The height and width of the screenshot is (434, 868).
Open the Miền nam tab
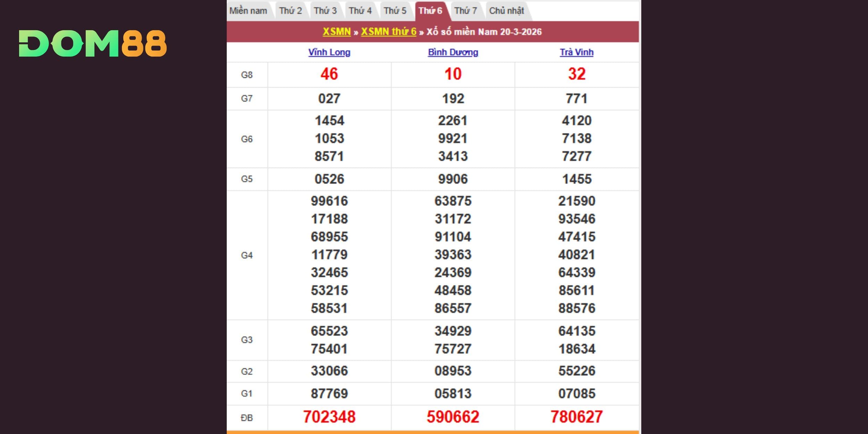pos(248,11)
